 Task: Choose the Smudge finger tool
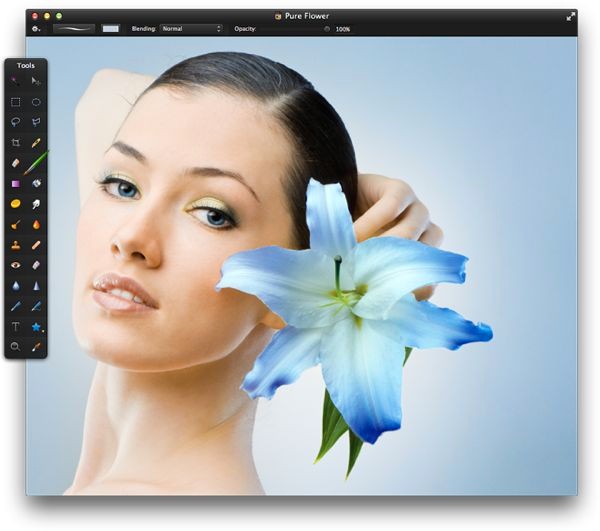(36, 204)
